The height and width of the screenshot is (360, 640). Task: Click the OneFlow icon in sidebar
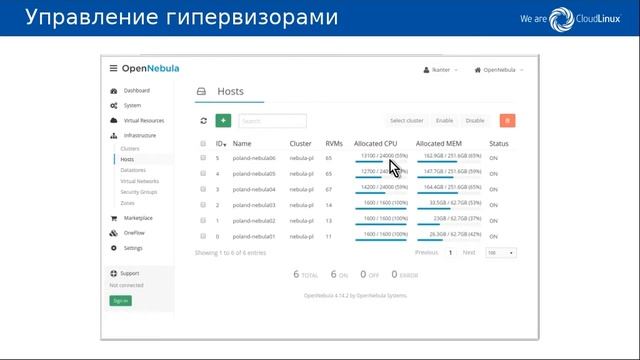tap(113, 233)
